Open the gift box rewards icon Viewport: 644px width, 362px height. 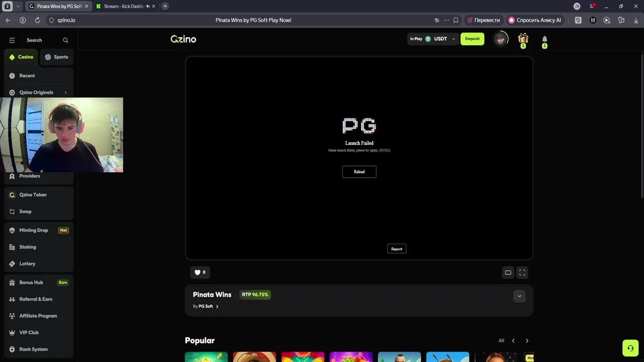(523, 39)
